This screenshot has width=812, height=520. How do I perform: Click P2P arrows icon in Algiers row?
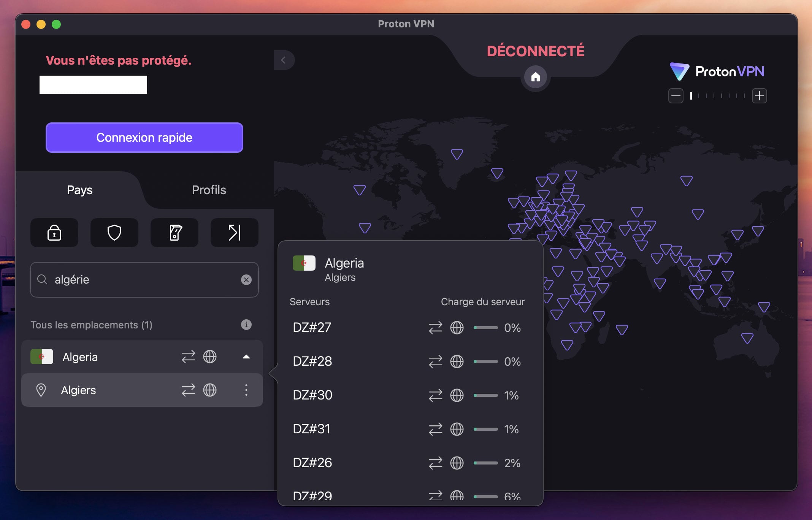[x=188, y=390]
